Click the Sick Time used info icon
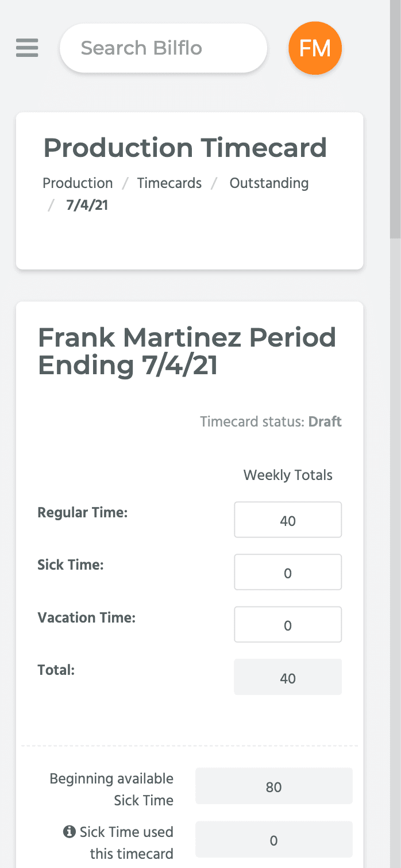 coord(70,831)
